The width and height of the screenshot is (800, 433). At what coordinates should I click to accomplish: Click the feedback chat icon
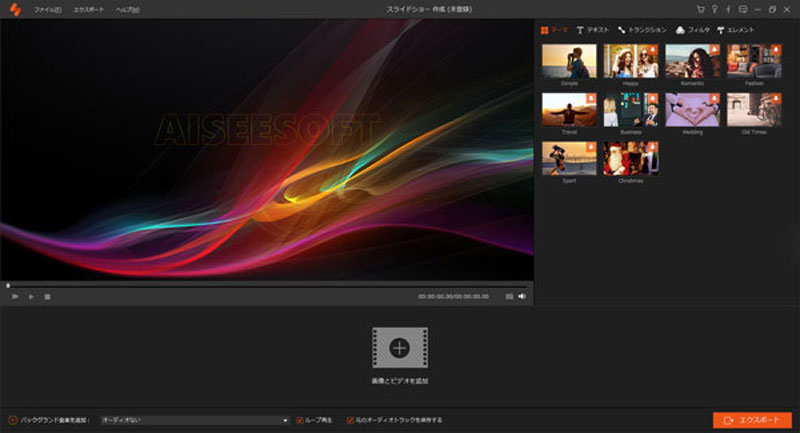(x=741, y=9)
